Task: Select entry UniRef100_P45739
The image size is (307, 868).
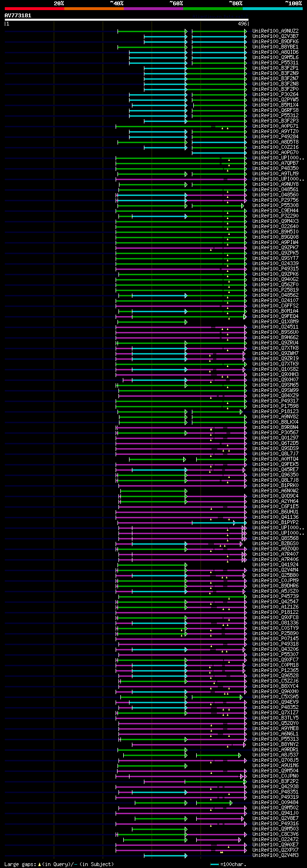Action: click(x=275, y=596)
